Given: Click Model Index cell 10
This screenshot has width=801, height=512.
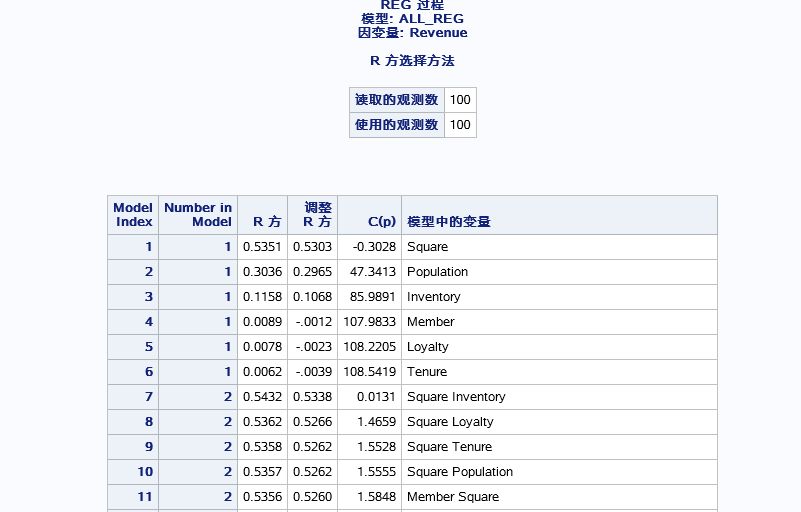Looking at the screenshot, I should point(133,472).
